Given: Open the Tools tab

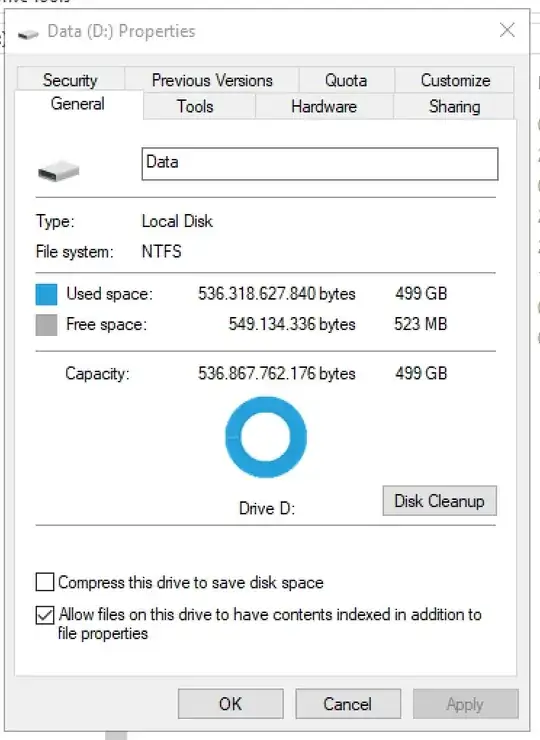Looking at the screenshot, I should point(195,106).
